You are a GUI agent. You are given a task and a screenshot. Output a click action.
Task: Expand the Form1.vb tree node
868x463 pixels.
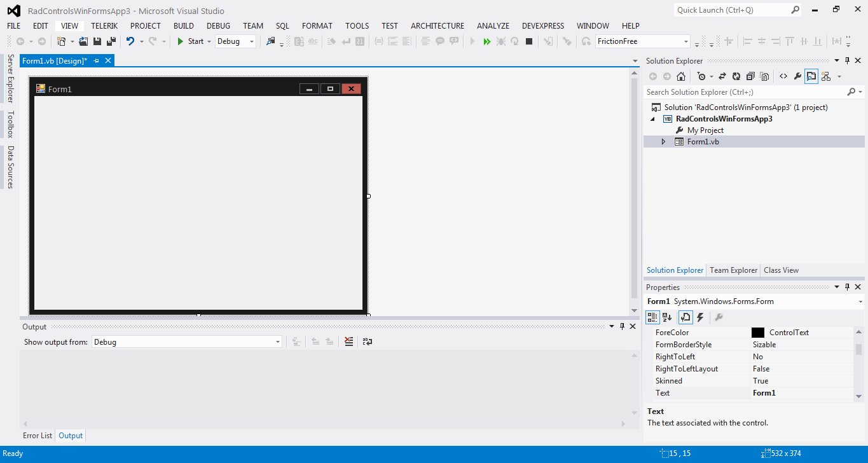point(663,142)
